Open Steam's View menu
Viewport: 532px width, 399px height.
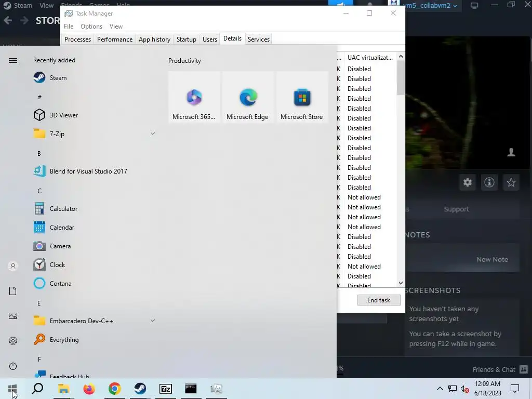coord(46,5)
